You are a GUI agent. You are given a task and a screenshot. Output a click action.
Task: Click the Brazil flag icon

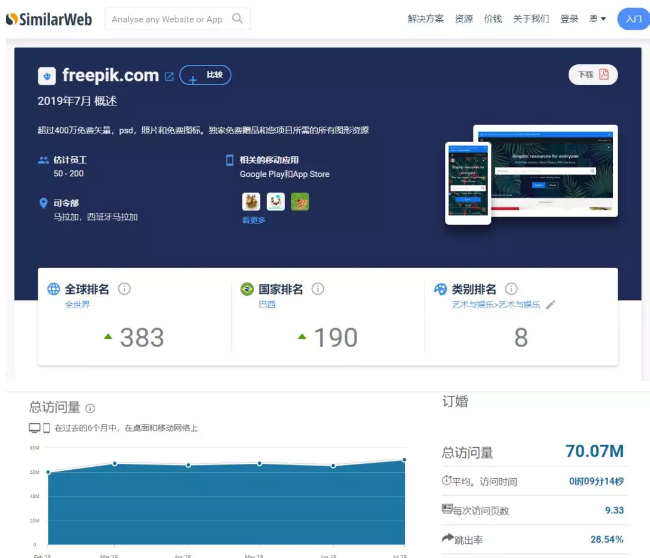coord(247,289)
